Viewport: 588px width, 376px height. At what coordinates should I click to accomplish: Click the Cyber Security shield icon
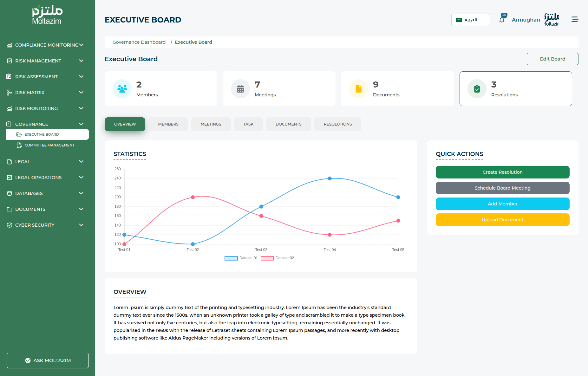point(10,225)
